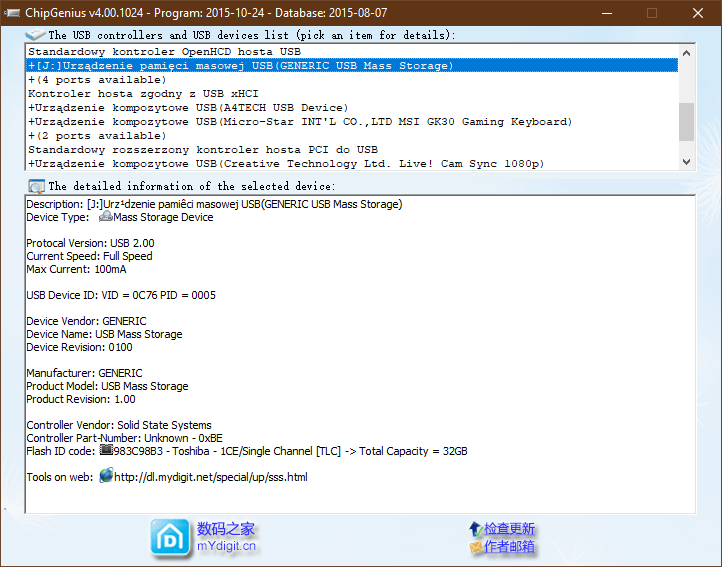The height and width of the screenshot is (567, 722).
Task: Click the magnifier icon beside detailed information heading
Action: pyautogui.click(x=36, y=186)
